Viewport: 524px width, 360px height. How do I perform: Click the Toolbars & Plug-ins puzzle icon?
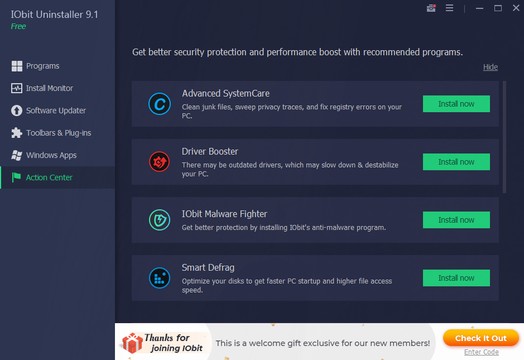click(17, 133)
